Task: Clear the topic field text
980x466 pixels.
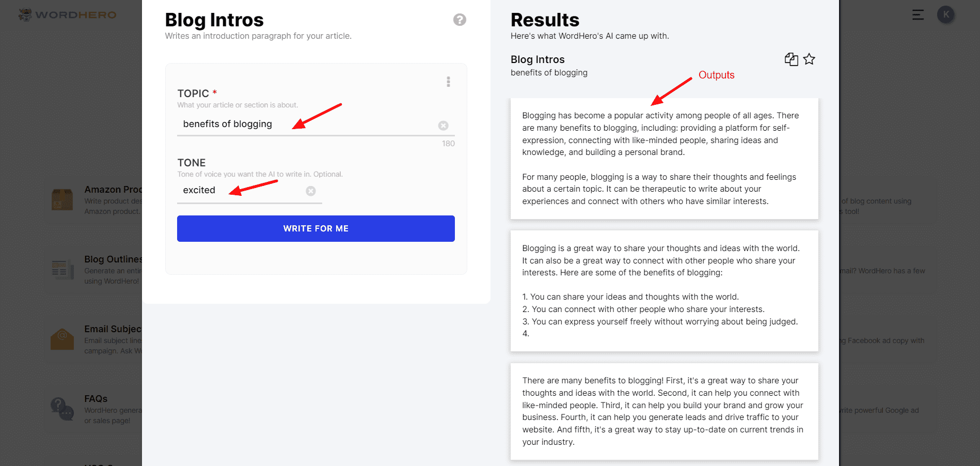Action: (443, 126)
